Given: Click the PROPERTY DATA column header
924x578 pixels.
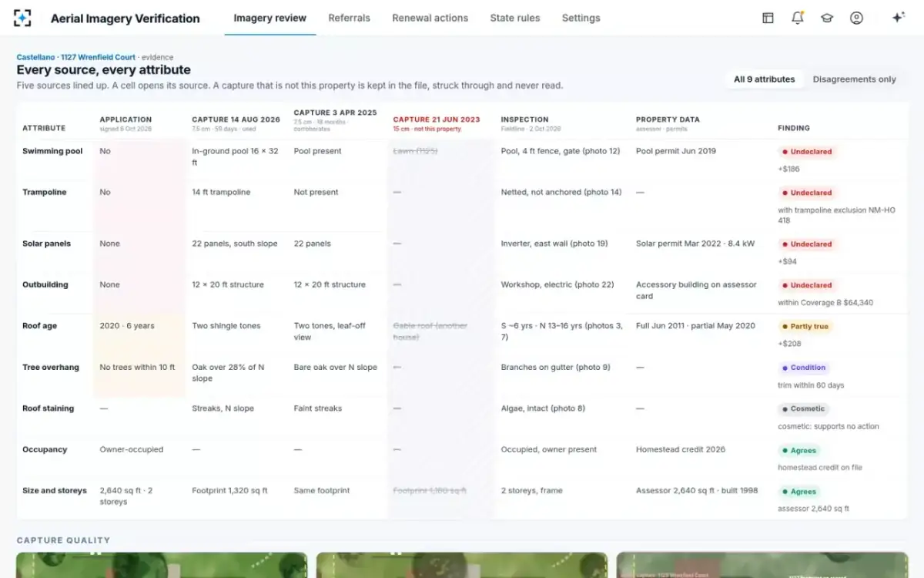Looking at the screenshot, I should point(668,119).
